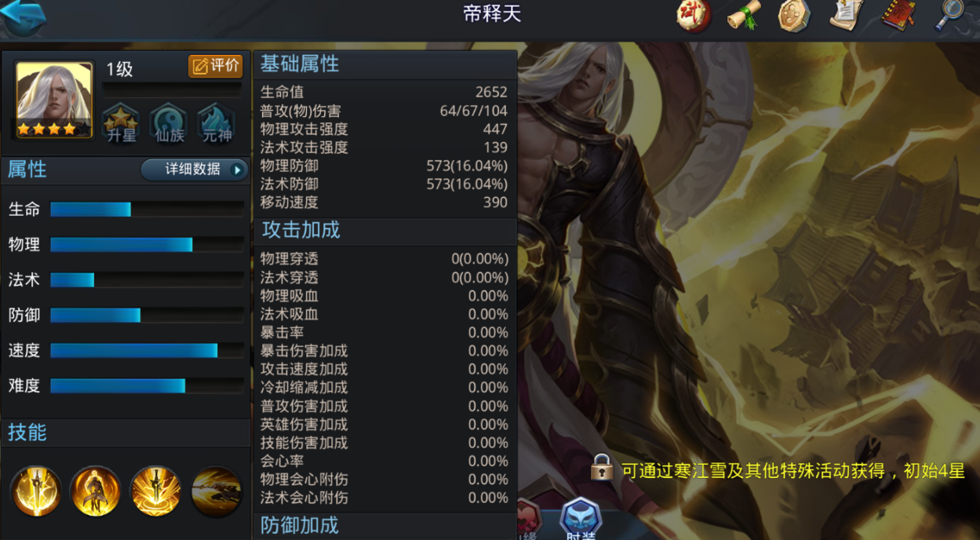Open the golden rune stone icon

(793, 15)
